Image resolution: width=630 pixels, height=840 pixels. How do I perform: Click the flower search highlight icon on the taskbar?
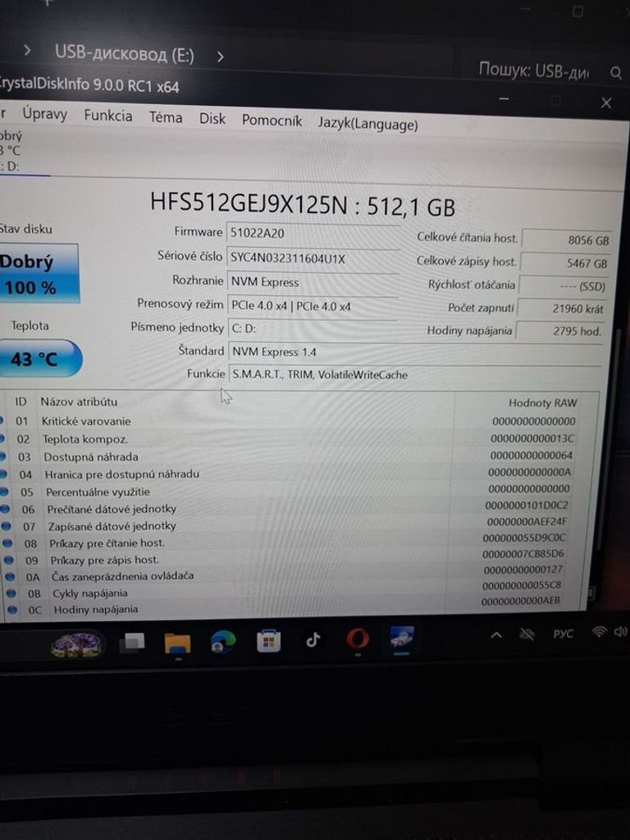tap(76, 645)
